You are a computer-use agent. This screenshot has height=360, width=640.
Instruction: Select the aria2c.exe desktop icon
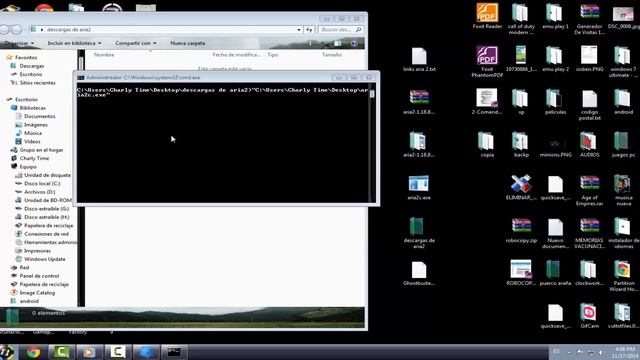[419, 187]
